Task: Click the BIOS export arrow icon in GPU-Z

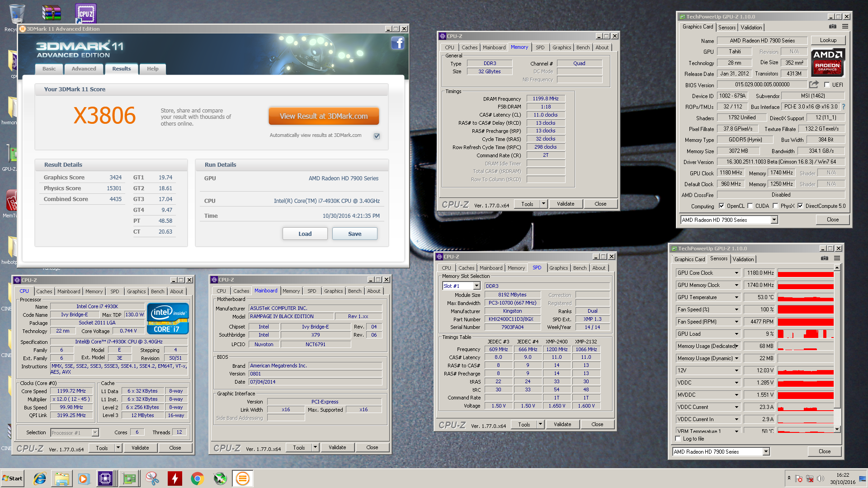Action: (814, 84)
